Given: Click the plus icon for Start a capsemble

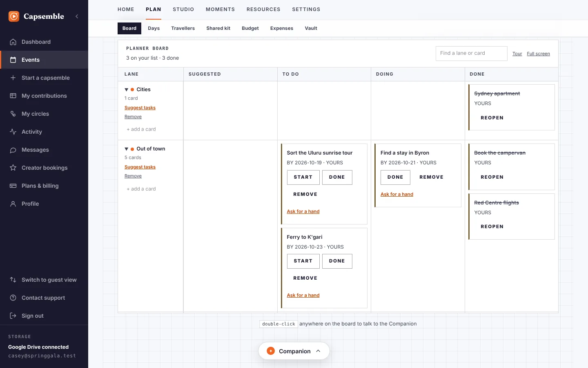Looking at the screenshot, I should point(13,78).
